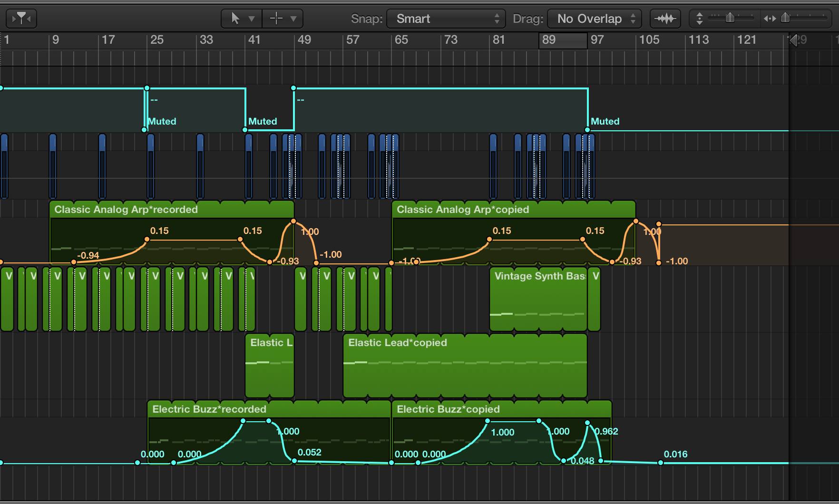Open the Snap Smart dropdown

446,19
